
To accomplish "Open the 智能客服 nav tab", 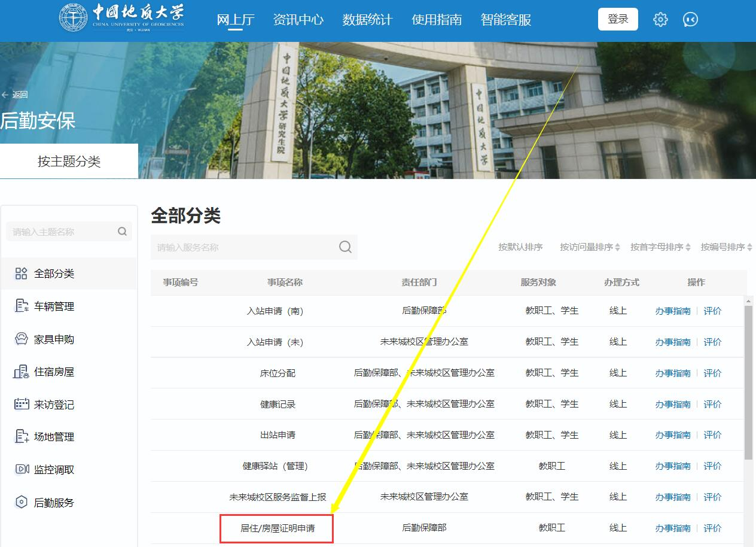I will pos(506,20).
